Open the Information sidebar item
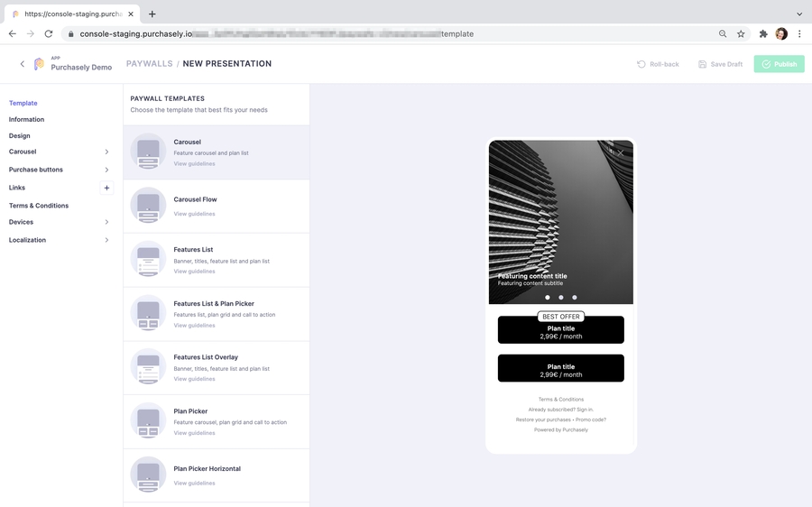 coord(26,119)
